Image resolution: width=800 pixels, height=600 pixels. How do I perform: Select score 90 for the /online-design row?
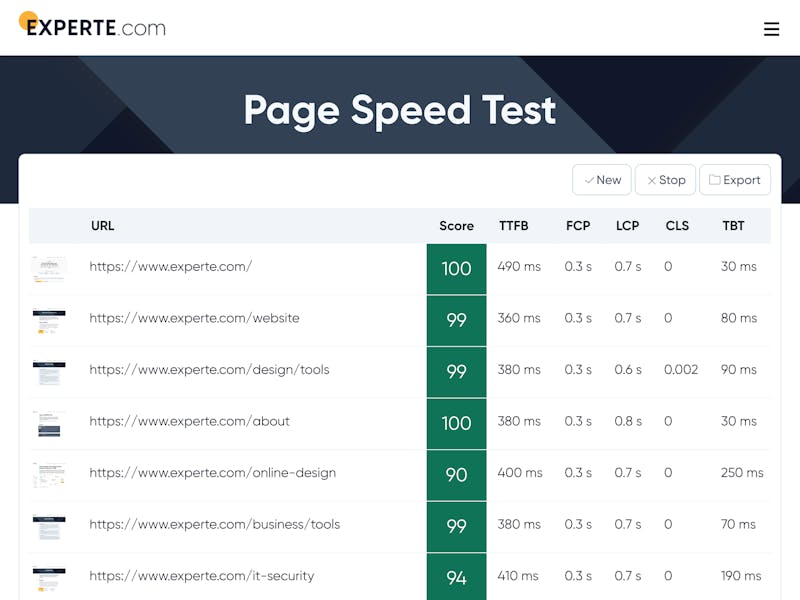(x=457, y=475)
